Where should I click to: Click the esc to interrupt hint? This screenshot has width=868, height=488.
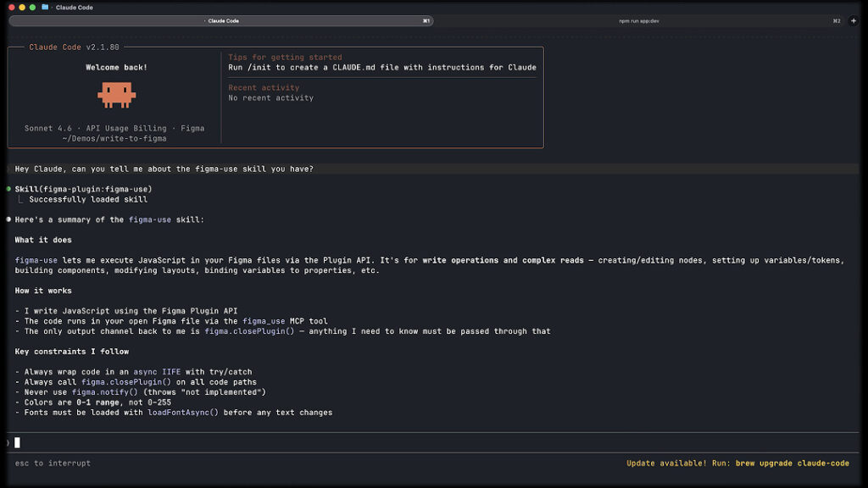tap(53, 463)
